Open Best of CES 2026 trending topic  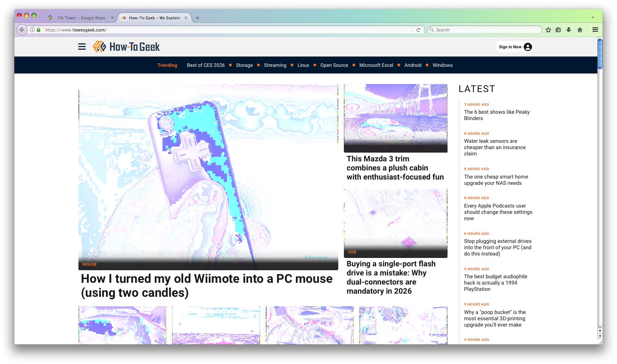click(206, 65)
